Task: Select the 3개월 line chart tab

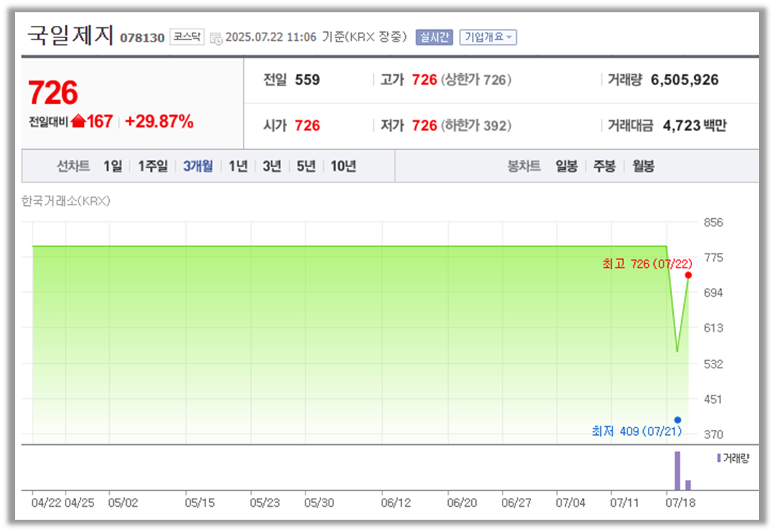Action: click(198, 166)
